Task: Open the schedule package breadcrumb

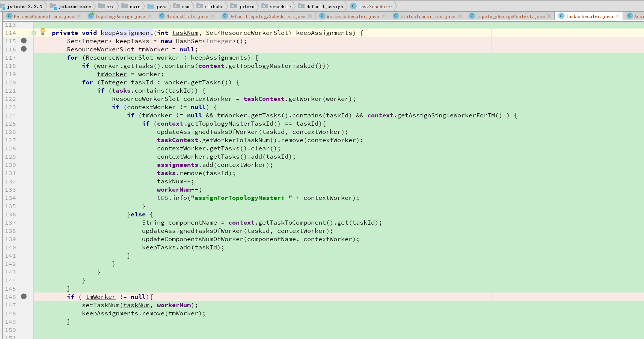Action: click(x=281, y=6)
